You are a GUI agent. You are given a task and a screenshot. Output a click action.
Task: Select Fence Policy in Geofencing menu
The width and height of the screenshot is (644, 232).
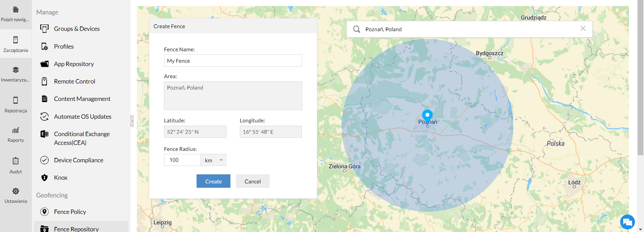70,212
